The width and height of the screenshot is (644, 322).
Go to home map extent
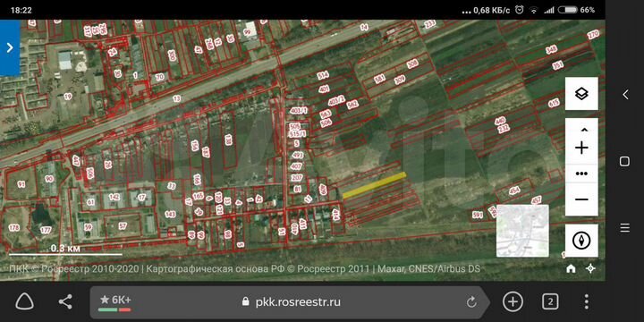pyautogui.click(x=571, y=268)
